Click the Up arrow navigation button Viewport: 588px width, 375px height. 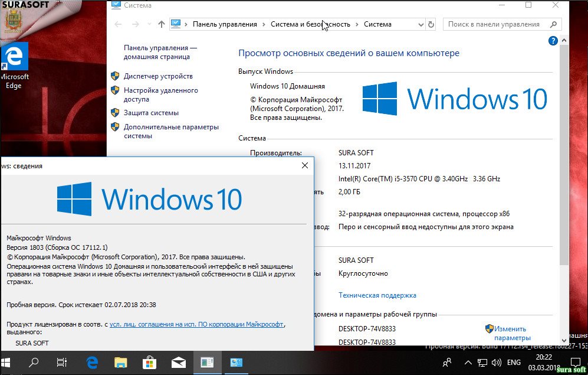[x=162, y=24]
